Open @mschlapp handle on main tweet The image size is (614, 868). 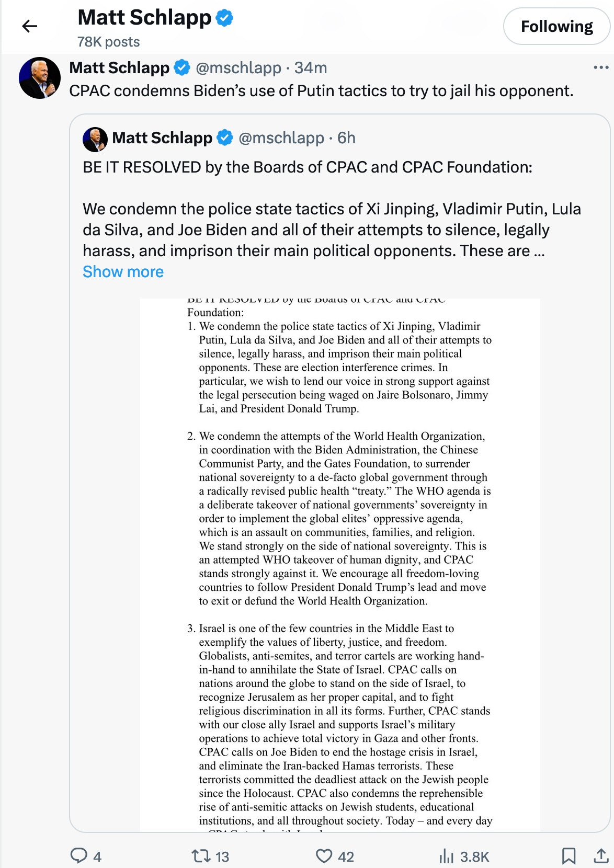coord(238,68)
